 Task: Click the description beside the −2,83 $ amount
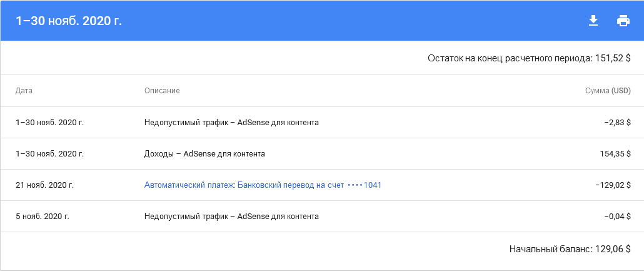[x=231, y=123]
